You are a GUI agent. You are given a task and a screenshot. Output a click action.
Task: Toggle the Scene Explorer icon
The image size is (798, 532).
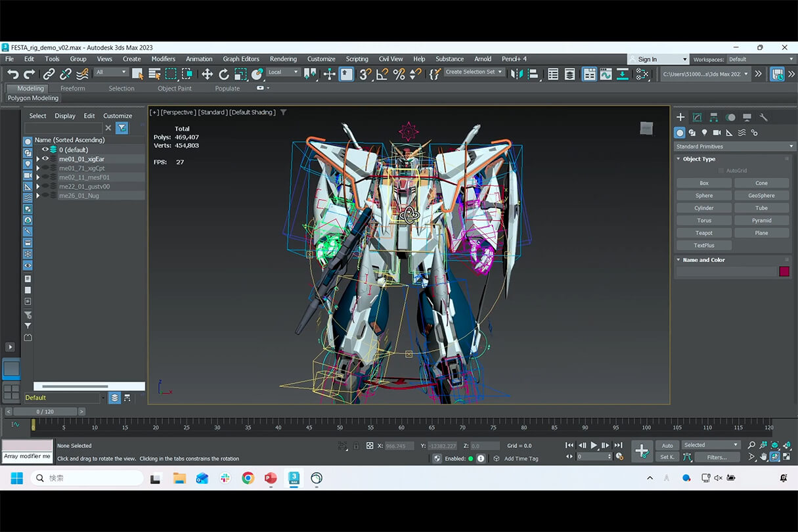click(x=553, y=74)
